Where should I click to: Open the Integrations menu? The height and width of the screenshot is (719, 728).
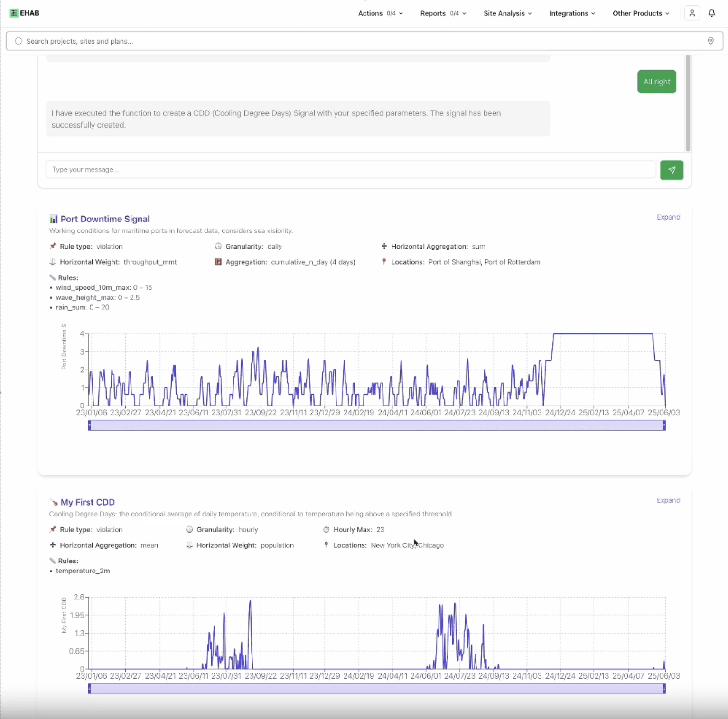572,13
